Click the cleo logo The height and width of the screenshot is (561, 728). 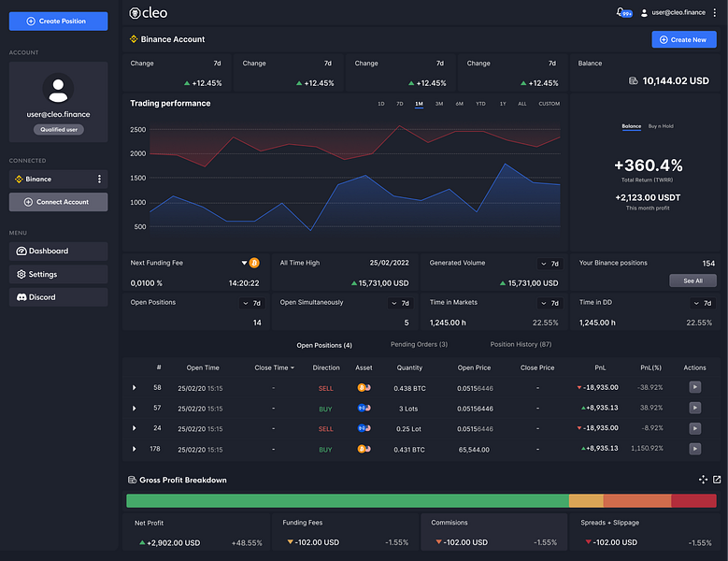click(x=148, y=13)
